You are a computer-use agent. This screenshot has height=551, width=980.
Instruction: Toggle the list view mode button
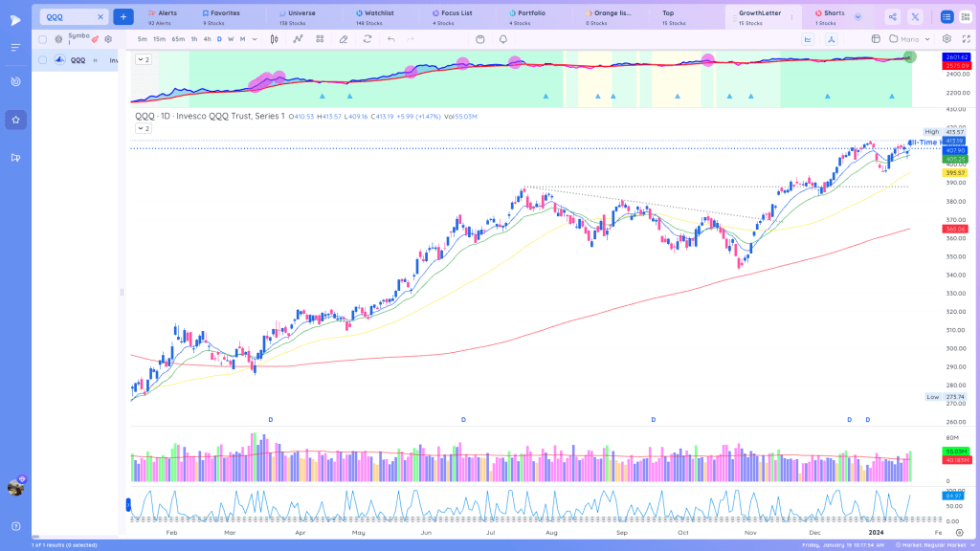coord(947,17)
